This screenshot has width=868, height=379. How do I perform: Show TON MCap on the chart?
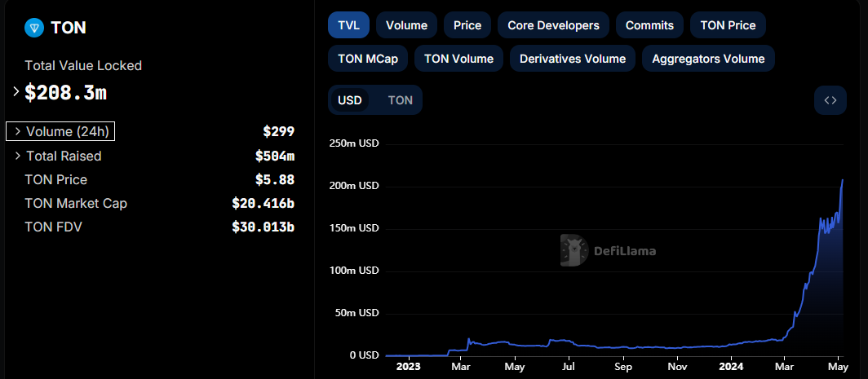pyautogui.click(x=368, y=59)
